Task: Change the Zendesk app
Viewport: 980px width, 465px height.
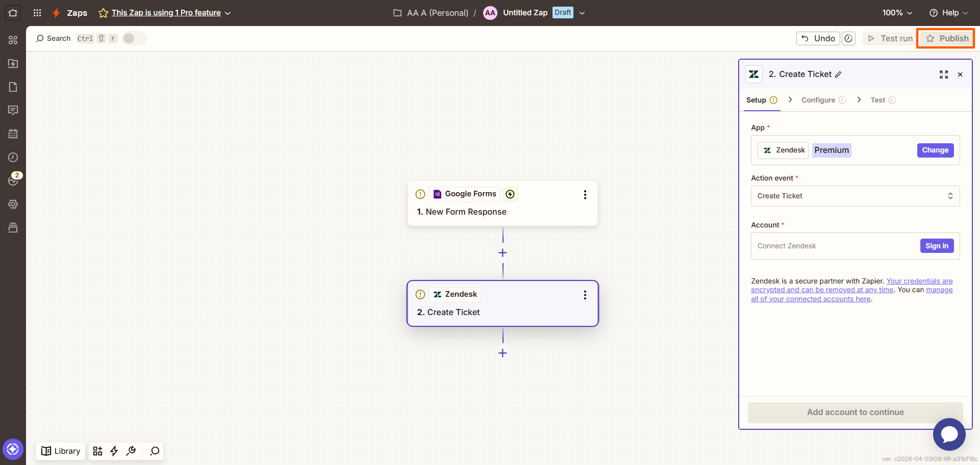Action: [x=935, y=150]
